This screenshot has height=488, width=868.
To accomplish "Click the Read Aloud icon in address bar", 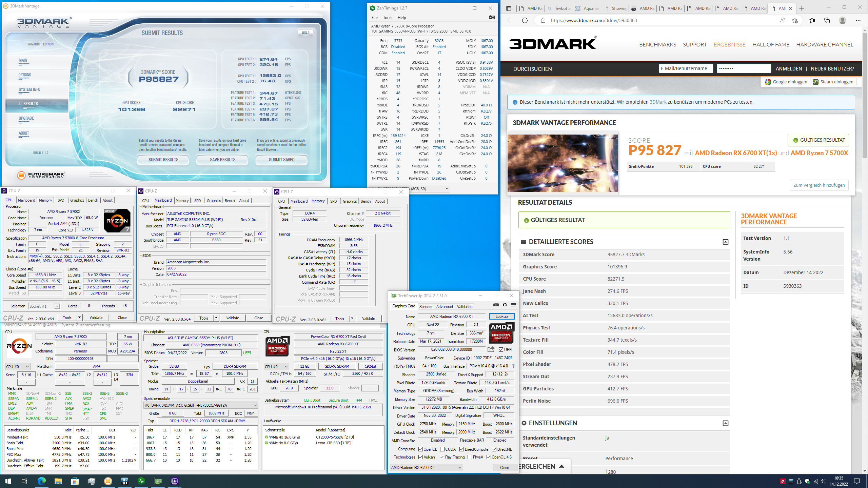I will pyautogui.click(x=783, y=20).
